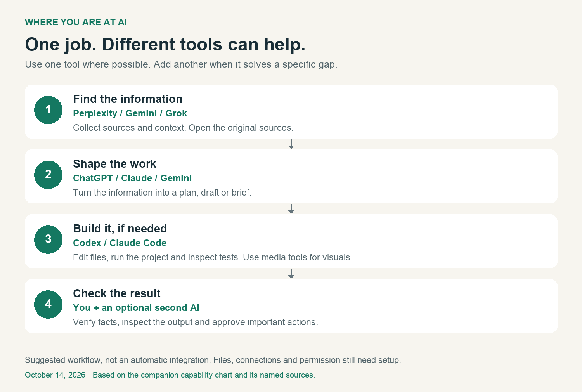The width and height of the screenshot is (582, 392).
Task: Click the subtitle "Use one tool where possible"
Action: coord(181,64)
